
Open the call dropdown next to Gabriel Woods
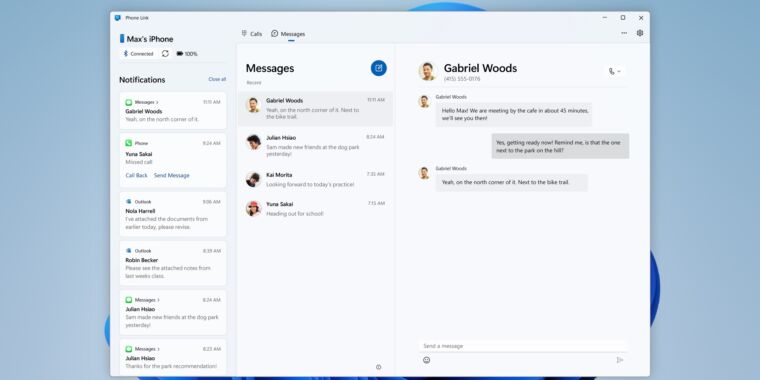(615, 71)
